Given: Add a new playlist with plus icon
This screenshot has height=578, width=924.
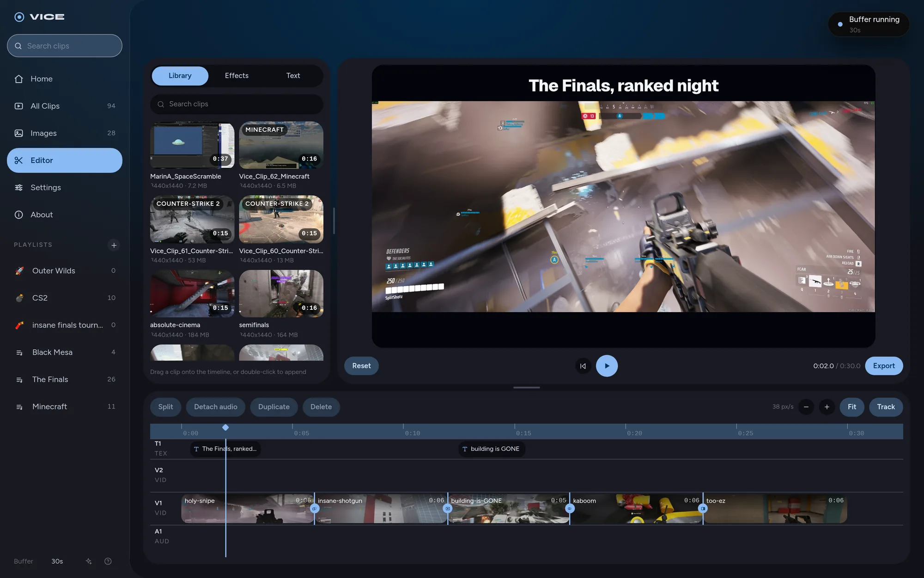Looking at the screenshot, I should tap(114, 245).
